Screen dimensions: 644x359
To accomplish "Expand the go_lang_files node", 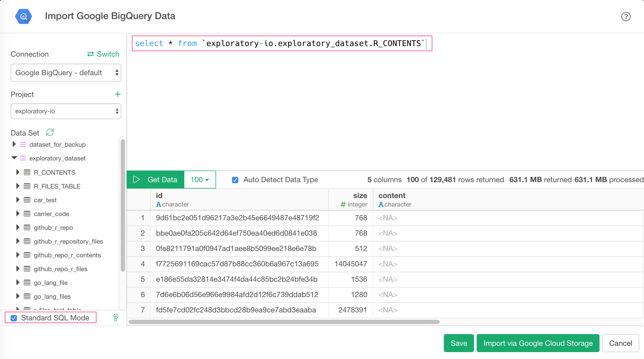I will tap(18, 296).
